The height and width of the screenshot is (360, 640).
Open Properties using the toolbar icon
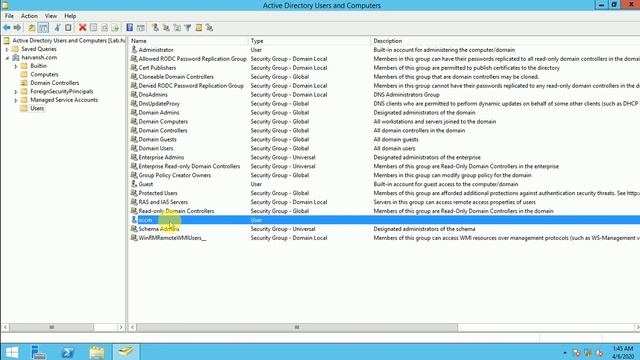click(x=93, y=28)
